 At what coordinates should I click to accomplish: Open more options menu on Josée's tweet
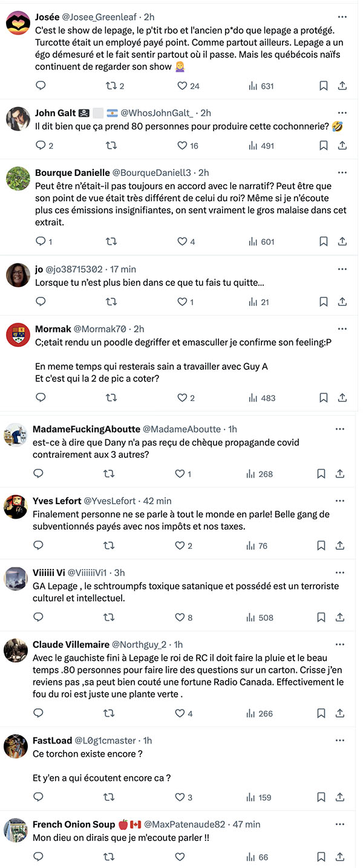pyautogui.click(x=342, y=16)
